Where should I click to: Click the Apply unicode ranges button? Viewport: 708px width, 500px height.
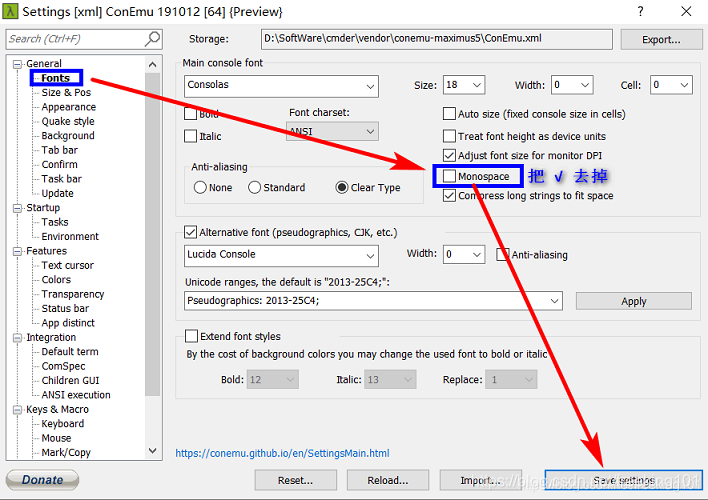pyautogui.click(x=633, y=301)
